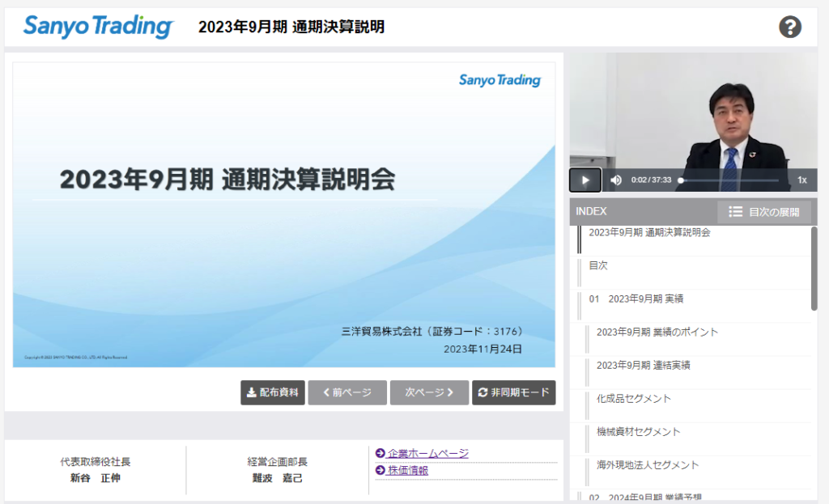This screenshot has height=504, width=829.
Task: Open the help question mark icon
Action: coord(789,27)
